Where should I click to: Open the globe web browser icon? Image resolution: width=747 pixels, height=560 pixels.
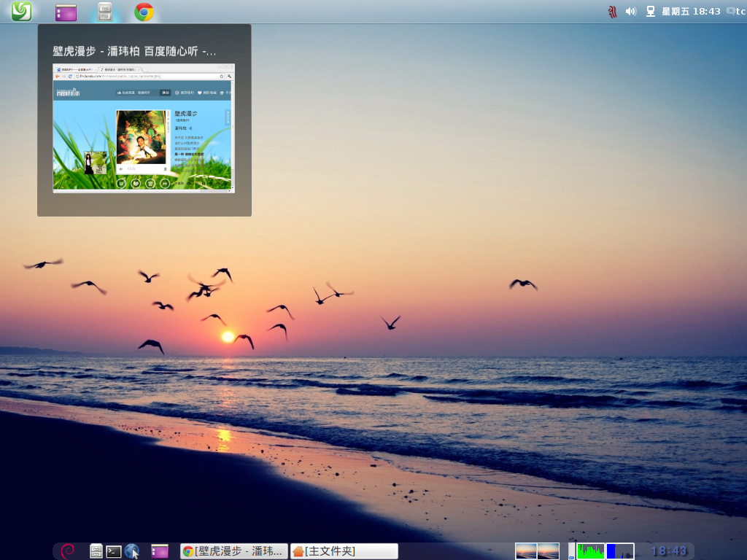[x=132, y=551]
